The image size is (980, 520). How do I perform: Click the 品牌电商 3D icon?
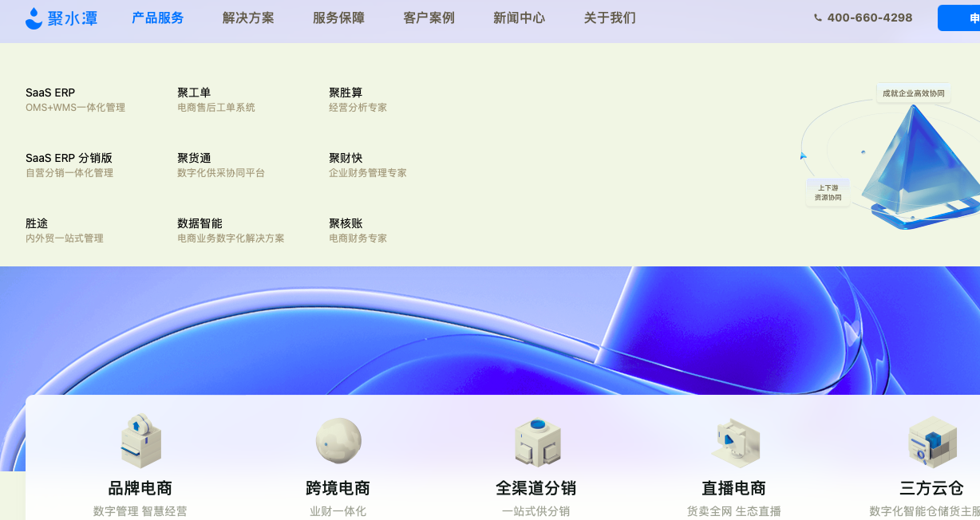[x=140, y=440]
